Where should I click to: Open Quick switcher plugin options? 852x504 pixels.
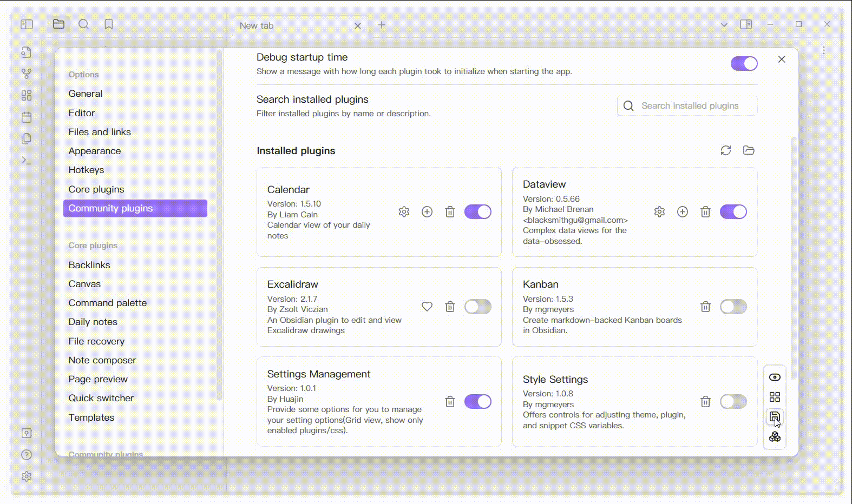click(135, 398)
